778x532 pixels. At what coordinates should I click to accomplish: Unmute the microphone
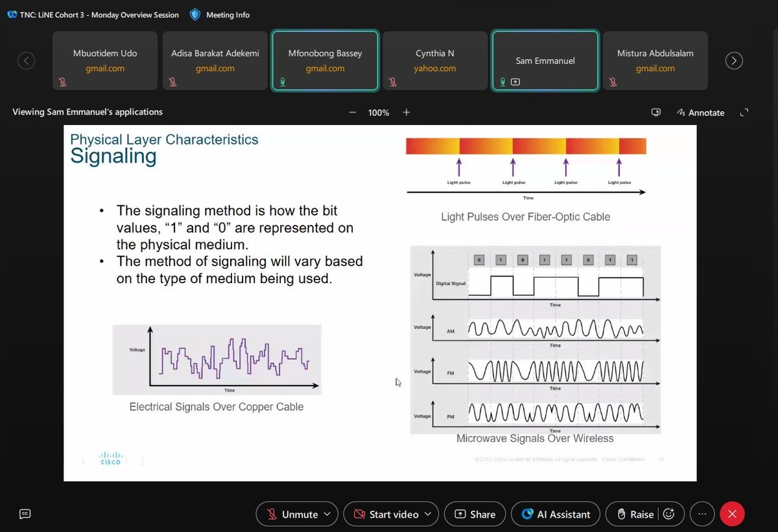(292, 514)
